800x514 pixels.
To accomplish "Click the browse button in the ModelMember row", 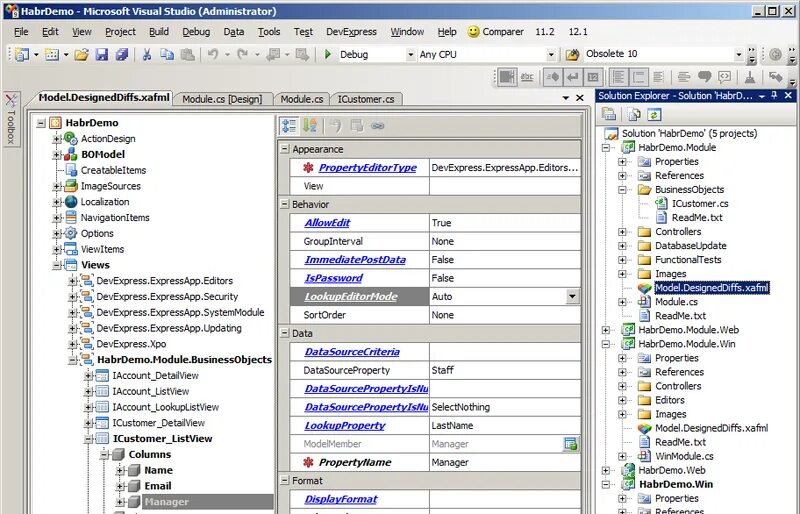I will (570, 444).
